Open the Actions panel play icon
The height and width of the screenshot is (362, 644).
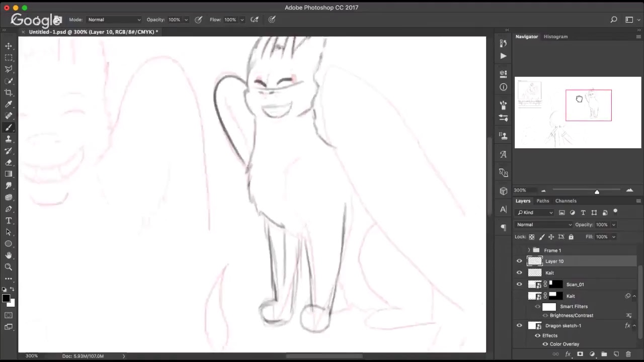[x=503, y=56]
